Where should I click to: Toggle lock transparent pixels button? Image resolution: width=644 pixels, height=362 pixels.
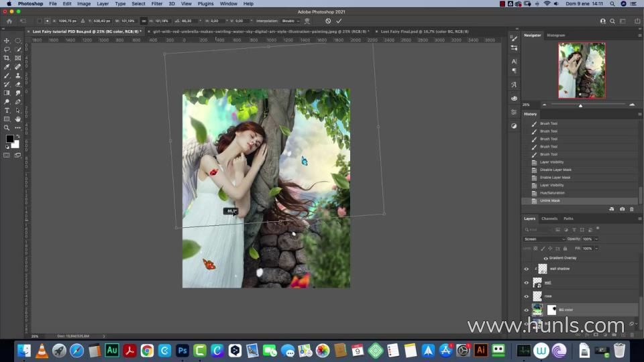(x=535, y=248)
